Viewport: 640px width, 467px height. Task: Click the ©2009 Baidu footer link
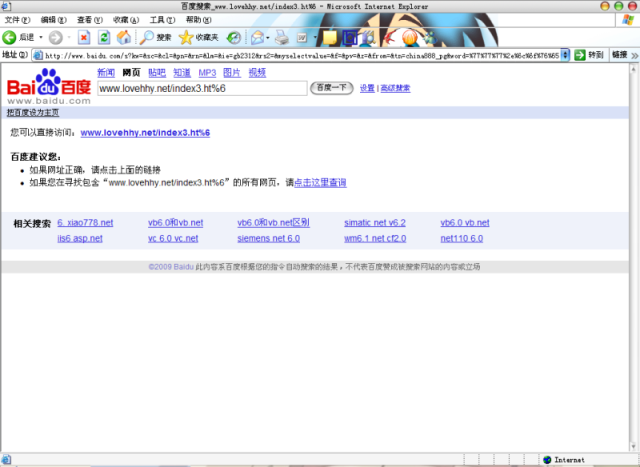coord(171,267)
